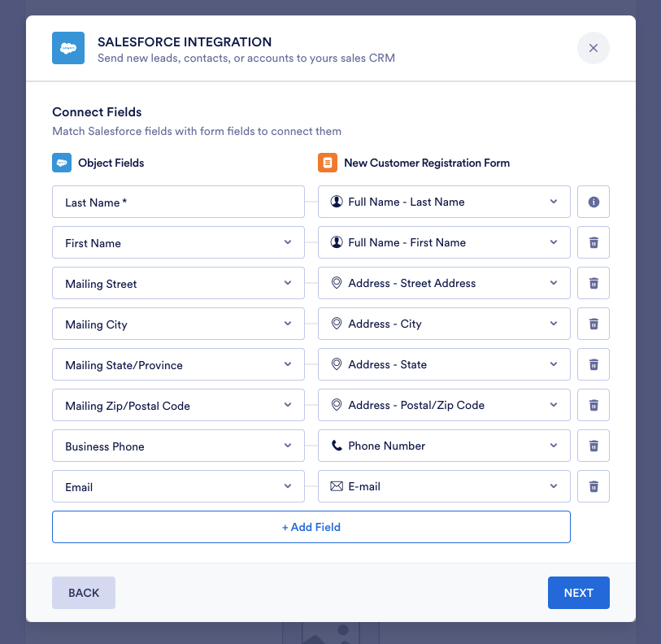Open the First Name object field dropdown
Screen dimensions: 661x644
(178, 242)
